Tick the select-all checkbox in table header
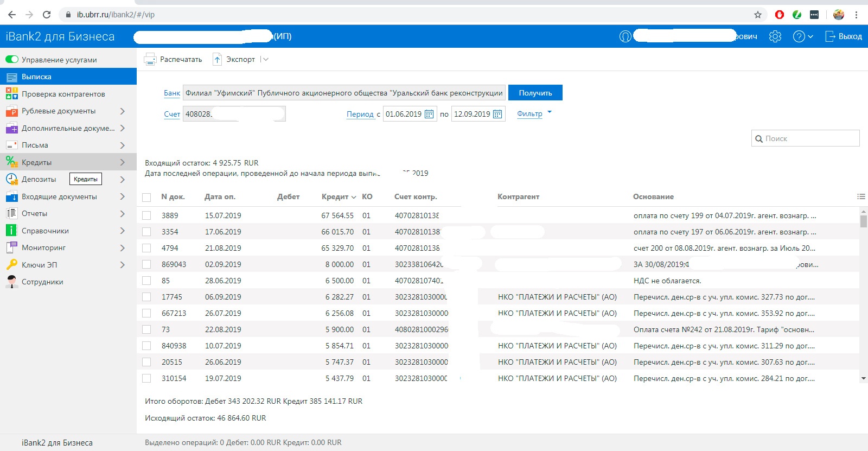 click(x=146, y=197)
